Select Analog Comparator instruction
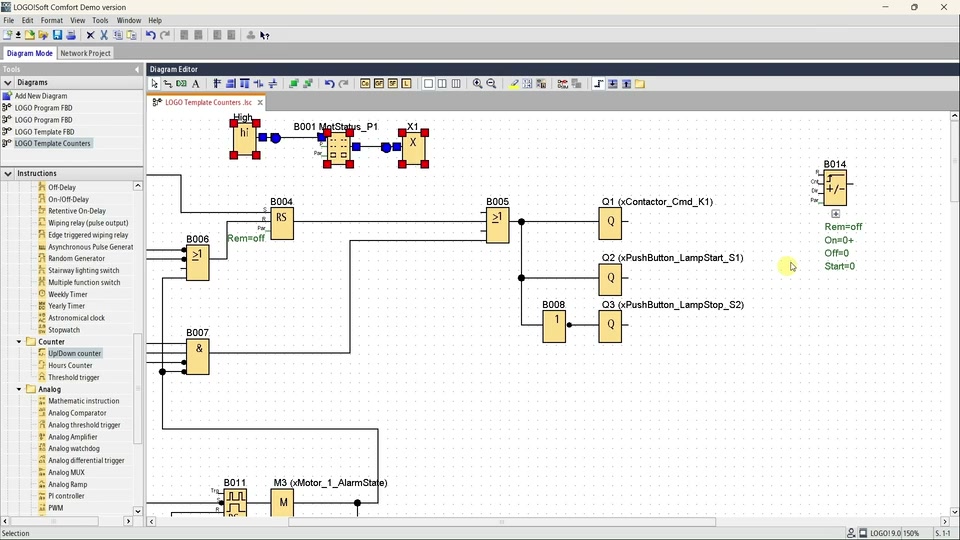The height and width of the screenshot is (540, 960). 77,413
